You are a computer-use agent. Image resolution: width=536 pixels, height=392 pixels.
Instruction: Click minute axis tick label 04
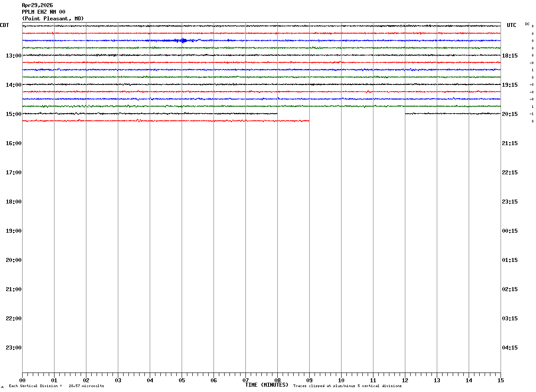(150, 380)
